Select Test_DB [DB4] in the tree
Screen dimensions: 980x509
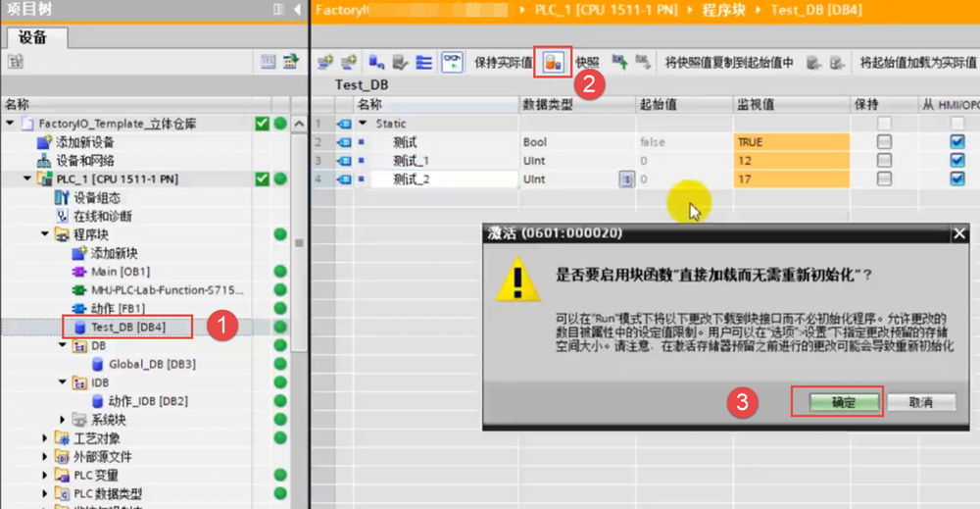[127, 328]
